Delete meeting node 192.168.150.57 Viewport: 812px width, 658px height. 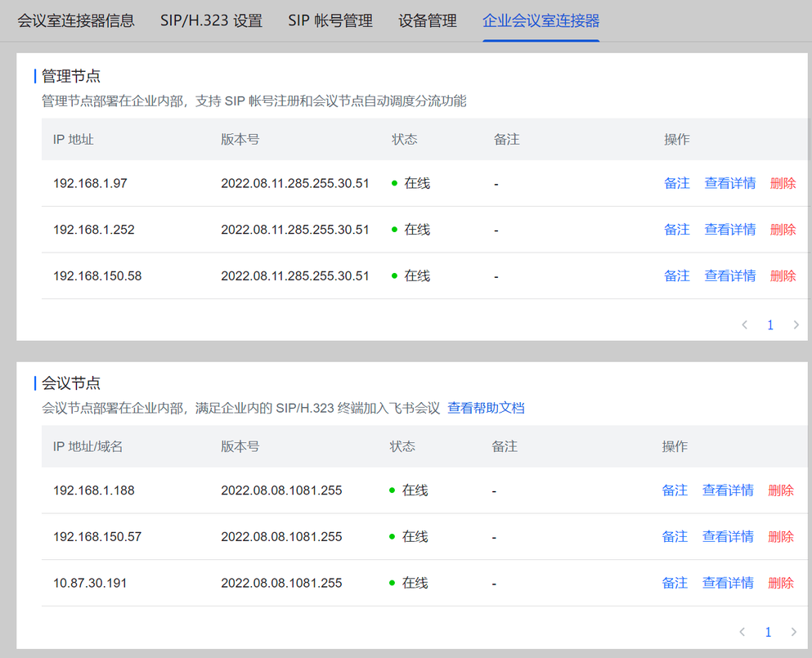click(781, 537)
